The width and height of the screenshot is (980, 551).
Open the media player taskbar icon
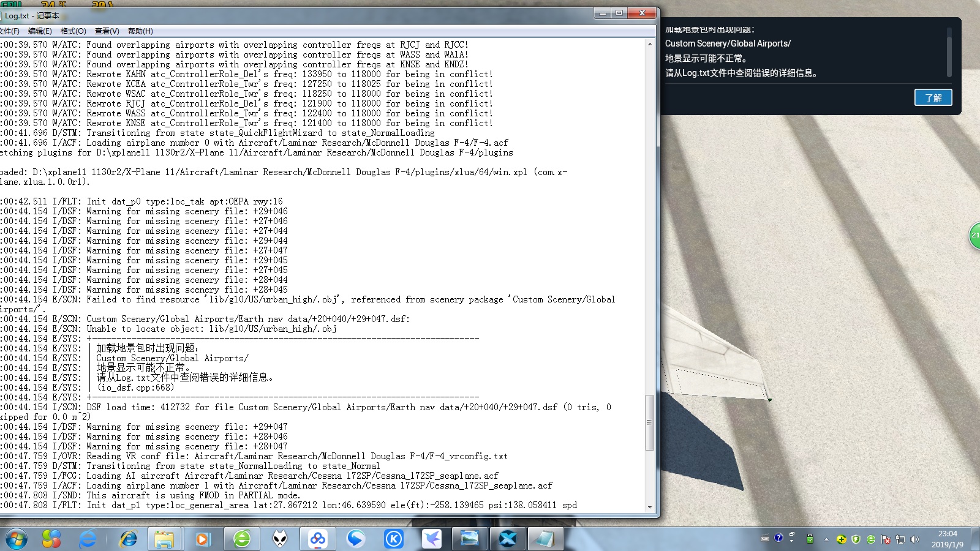pos(202,539)
